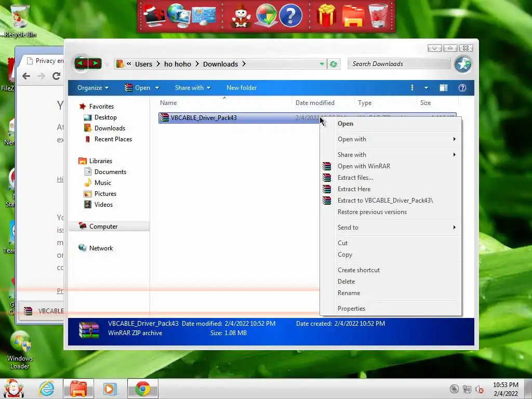Screen dimensions: 532x399
Task: Open the globe network icon in top dock
Action: click(179, 15)
